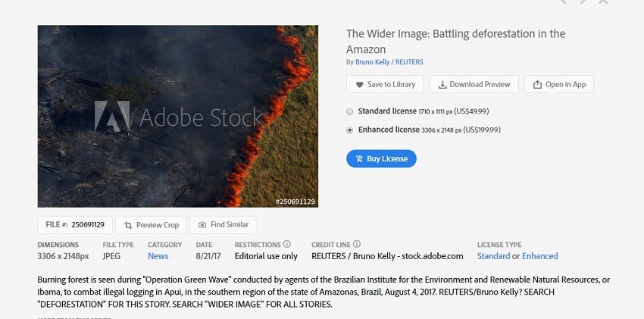Viewport: 644px width, 319px height.
Task: Close the image detail panel
Action: click(603, 2)
